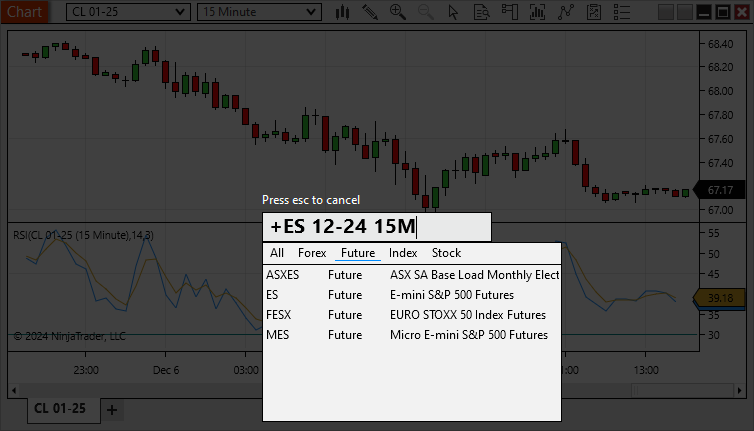Open the chart trader icon
This screenshot has height=431, width=754.
(x=511, y=12)
